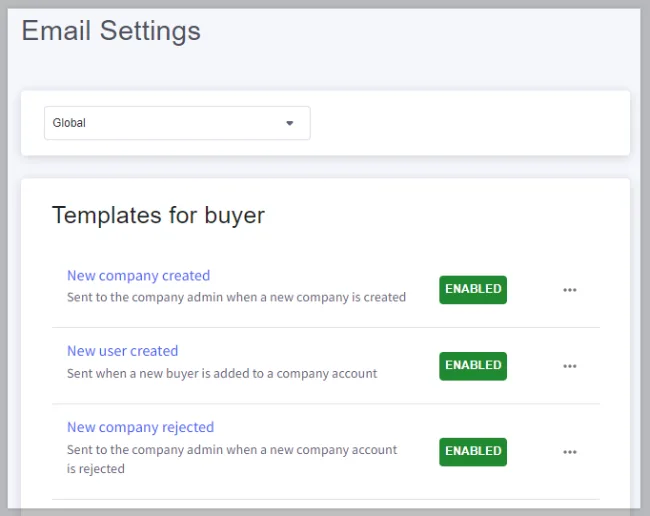Click 'new company account is rejected' description text
The width and height of the screenshot is (650, 516).
[x=232, y=459]
